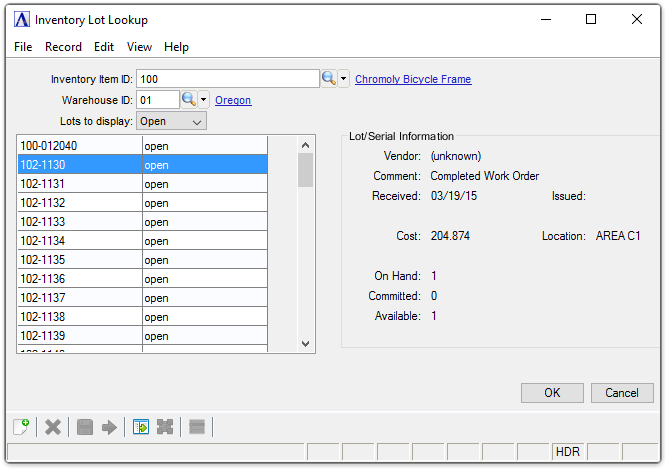Open dropdown arrow next to Warehouse lookup
Viewport: 670px width, 472px height.
[x=204, y=100]
